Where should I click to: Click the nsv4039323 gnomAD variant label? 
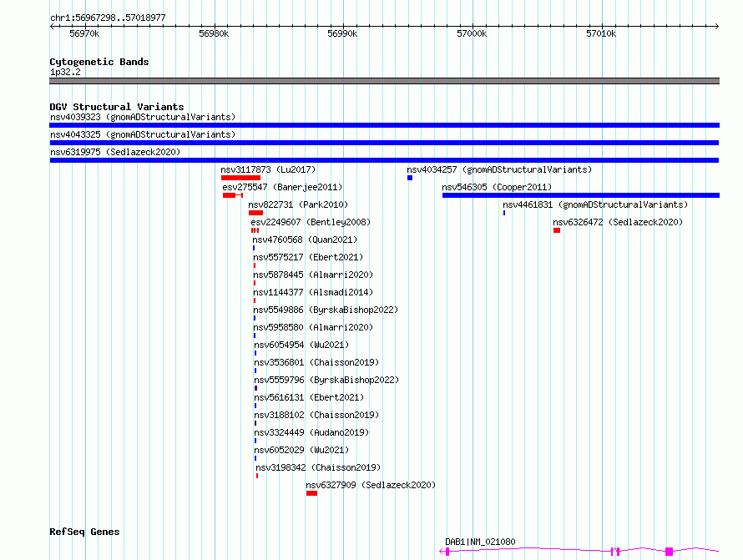tap(143, 117)
